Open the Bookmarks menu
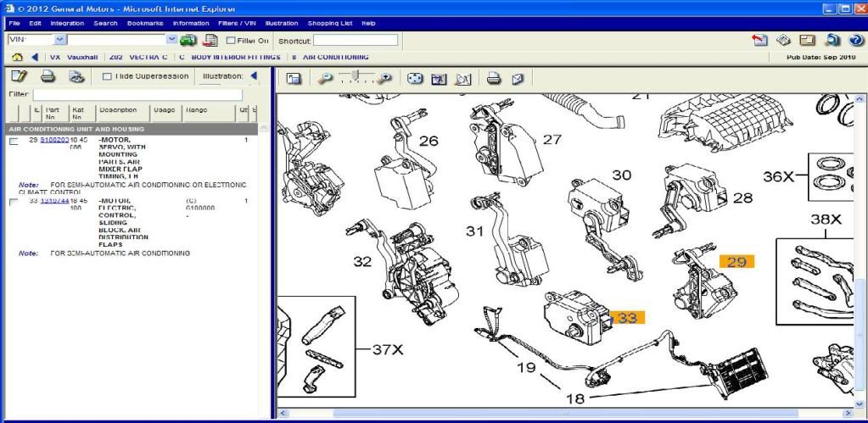 (x=146, y=23)
